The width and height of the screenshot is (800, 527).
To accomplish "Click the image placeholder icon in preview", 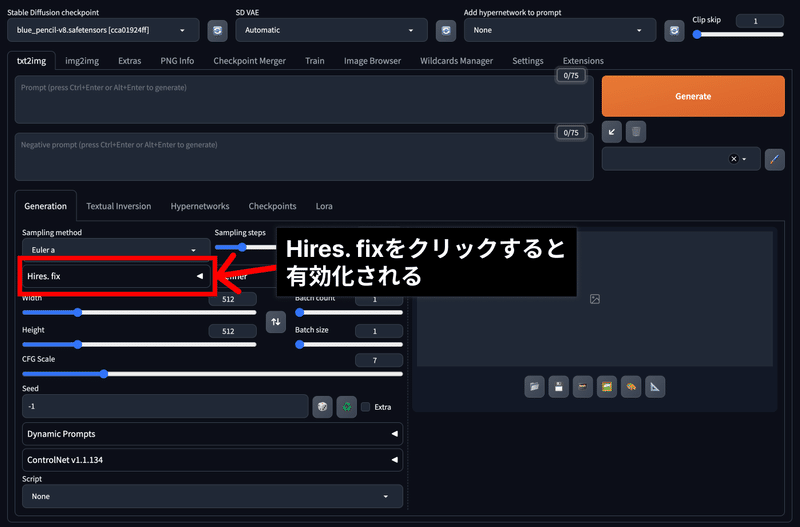I will 595,299.
